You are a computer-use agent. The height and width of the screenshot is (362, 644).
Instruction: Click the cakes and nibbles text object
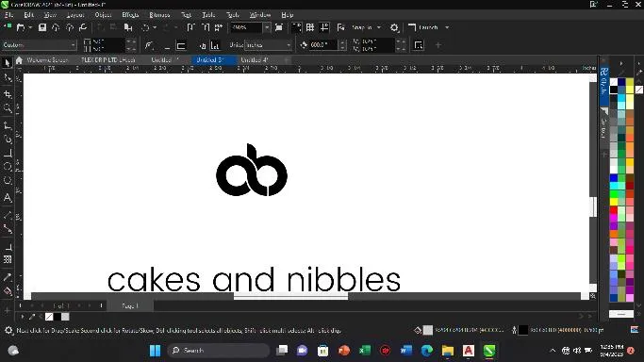(x=254, y=279)
